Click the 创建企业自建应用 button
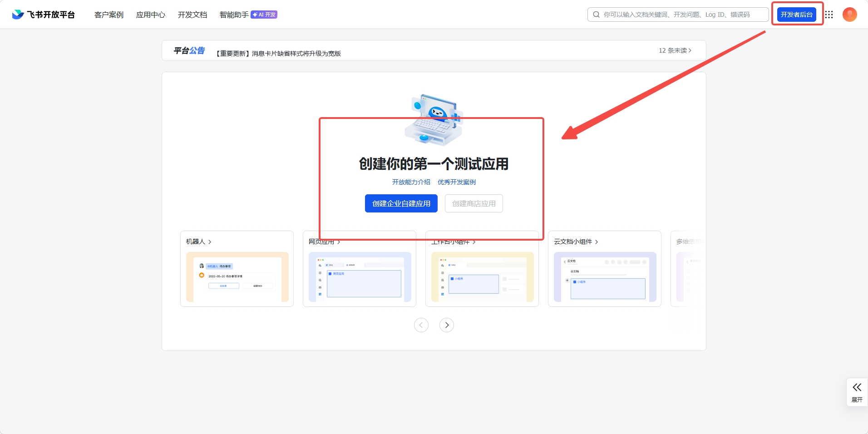 [401, 203]
